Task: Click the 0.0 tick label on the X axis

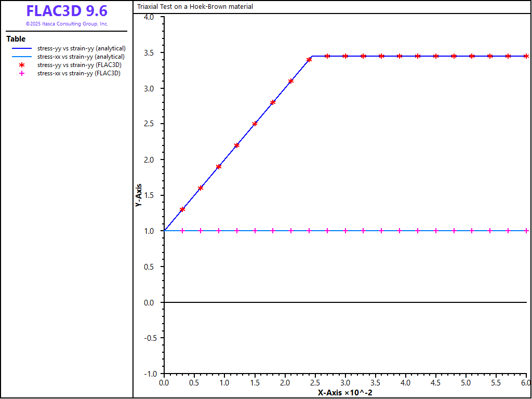Action: point(164,382)
